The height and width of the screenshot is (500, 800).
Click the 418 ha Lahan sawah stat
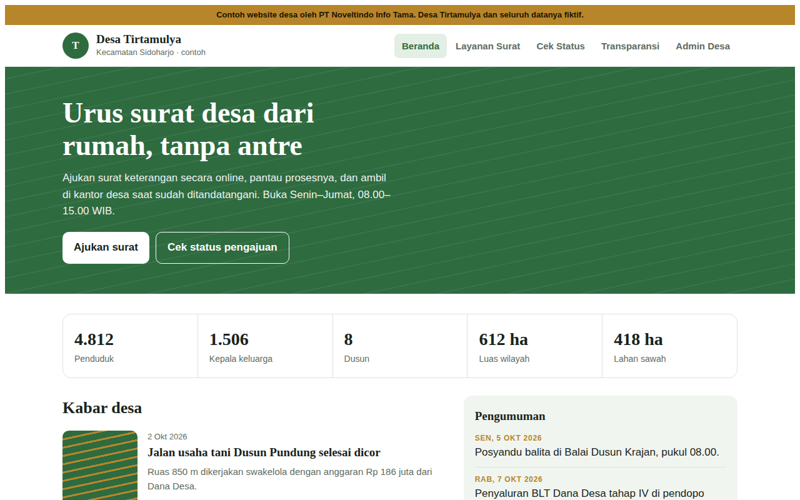click(669, 346)
